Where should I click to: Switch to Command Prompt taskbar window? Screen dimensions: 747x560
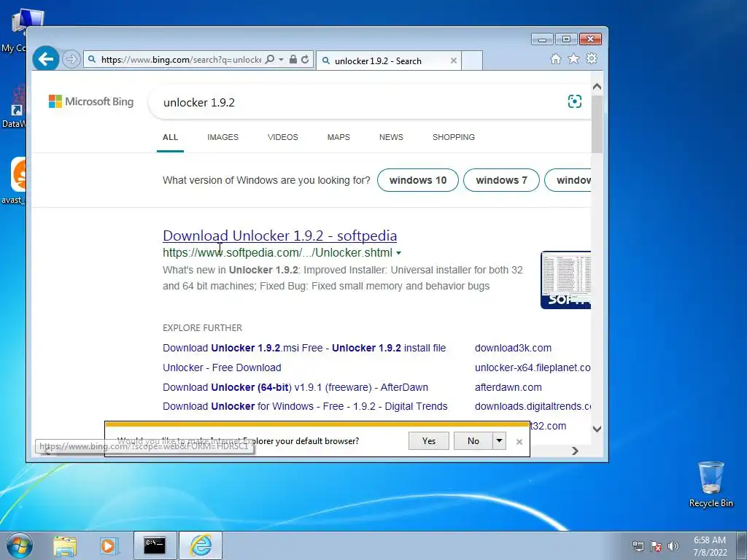155,545
